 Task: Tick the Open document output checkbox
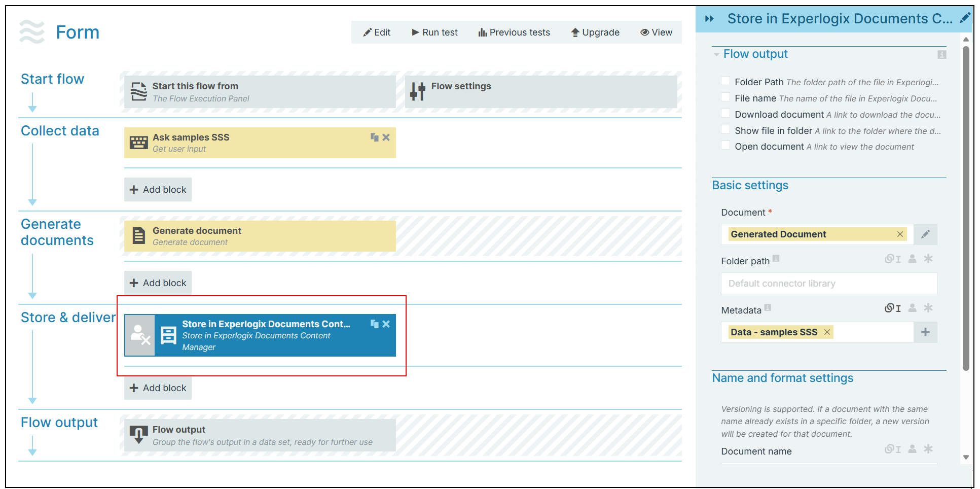tap(725, 146)
